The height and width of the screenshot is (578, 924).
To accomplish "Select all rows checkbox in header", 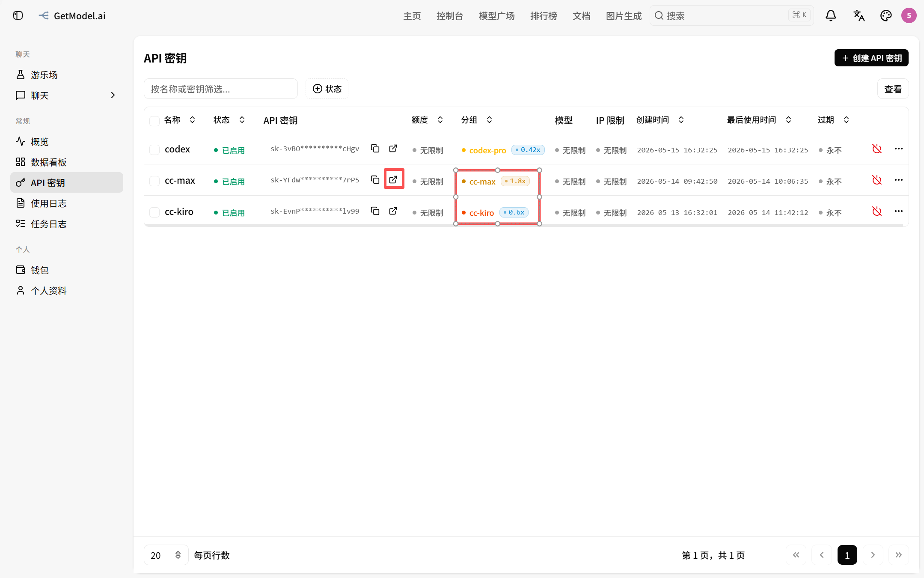I will pos(154,121).
